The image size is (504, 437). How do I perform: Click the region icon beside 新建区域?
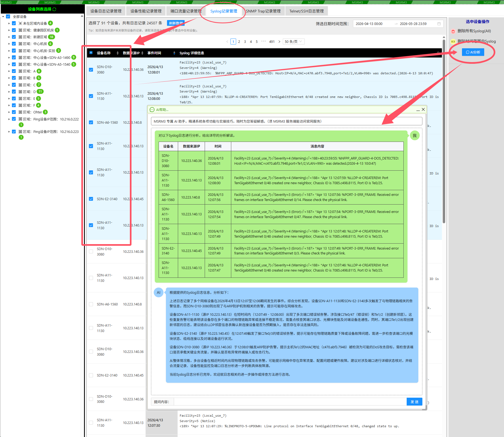point(20,37)
